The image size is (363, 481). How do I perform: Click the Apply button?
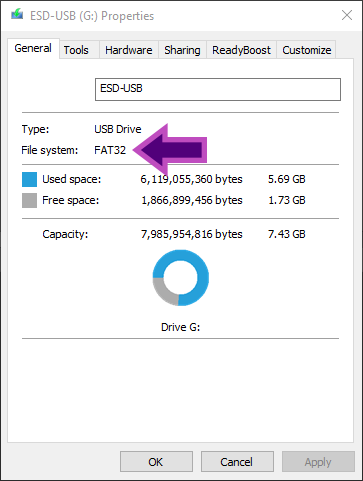(318, 462)
